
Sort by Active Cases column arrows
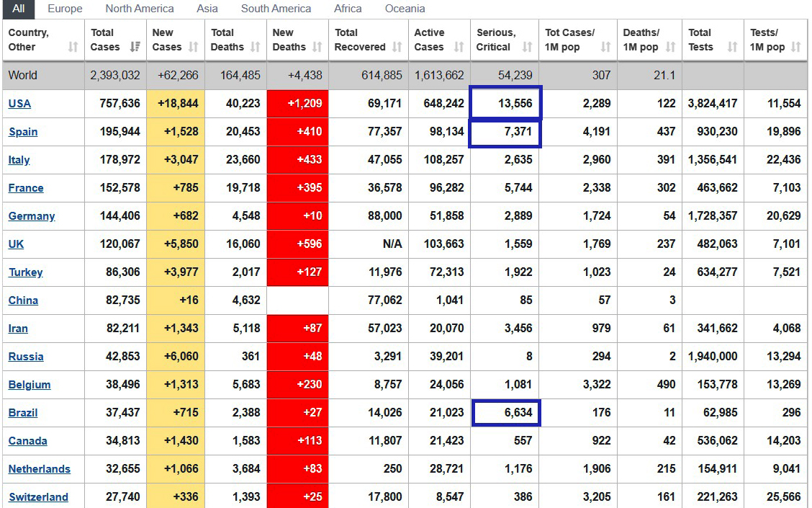[459, 47]
